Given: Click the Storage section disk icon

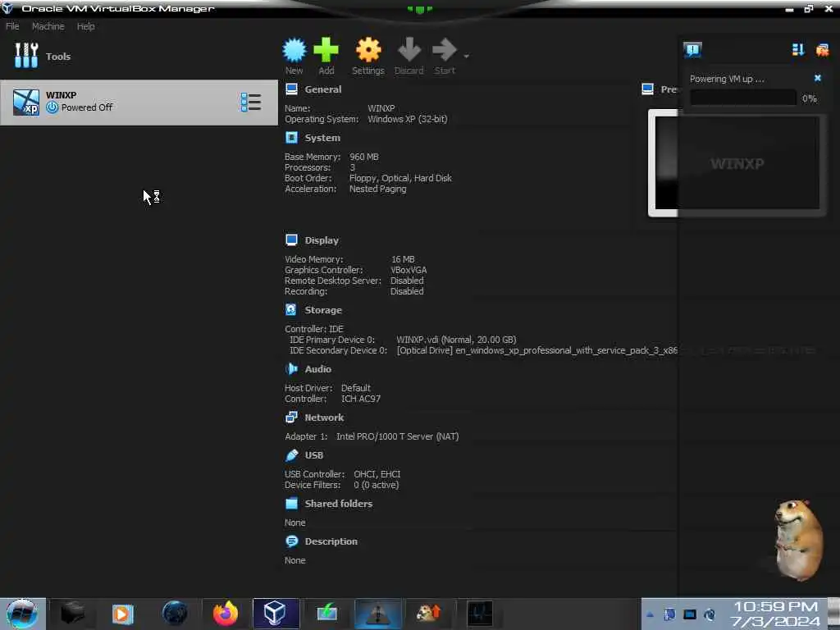Looking at the screenshot, I should (291, 309).
